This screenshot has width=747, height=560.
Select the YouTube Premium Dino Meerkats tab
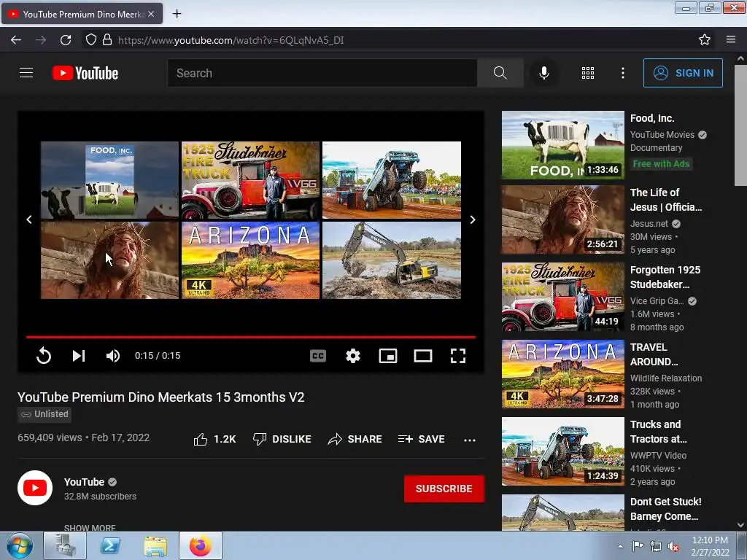[82, 14]
